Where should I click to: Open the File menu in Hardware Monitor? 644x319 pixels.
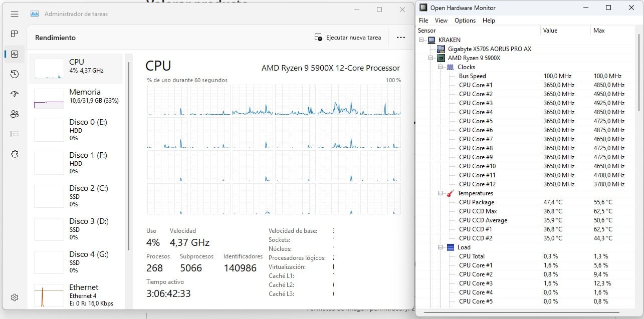click(x=423, y=21)
